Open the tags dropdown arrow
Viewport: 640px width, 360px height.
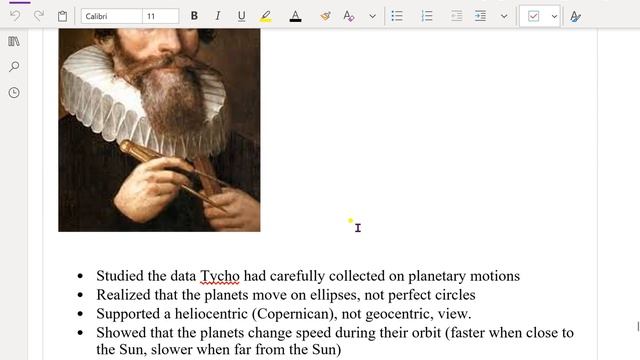click(554, 16)
